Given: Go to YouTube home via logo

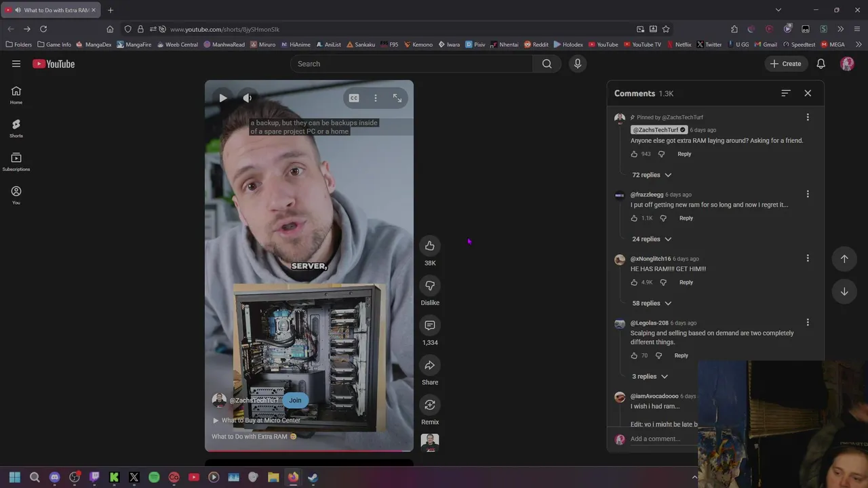Looking at the screenshot, I should click(54, 64).
